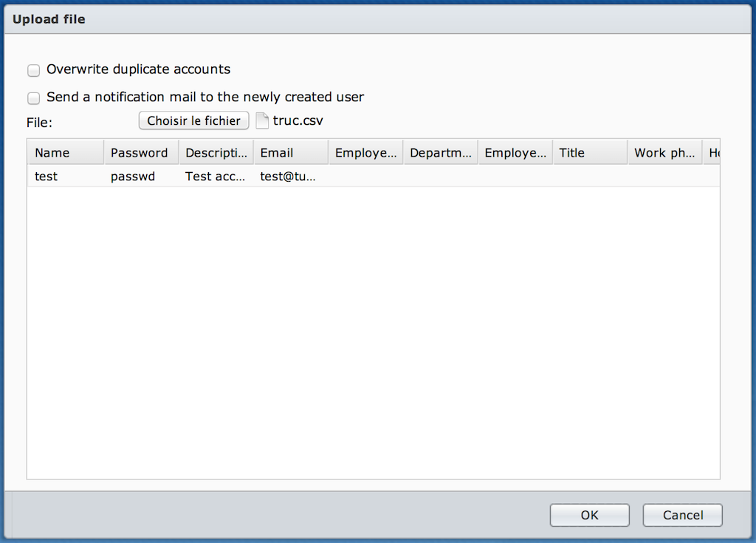
Task: Click the Choisir le fichier button
Action: point(194,120)
